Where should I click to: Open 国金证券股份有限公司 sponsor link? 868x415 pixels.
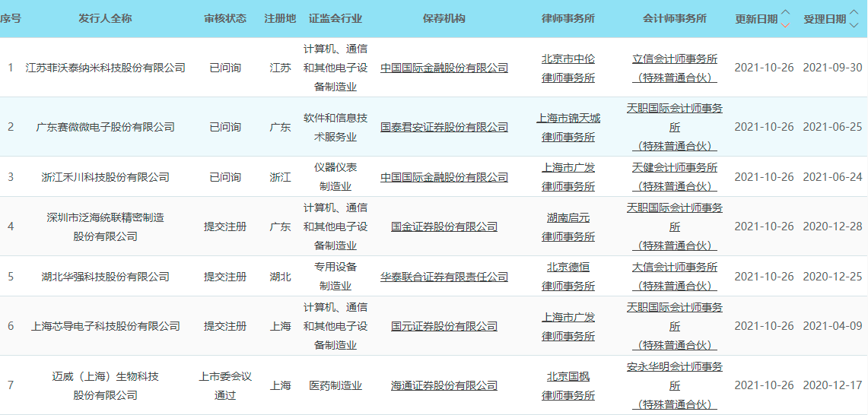(444, 227)
